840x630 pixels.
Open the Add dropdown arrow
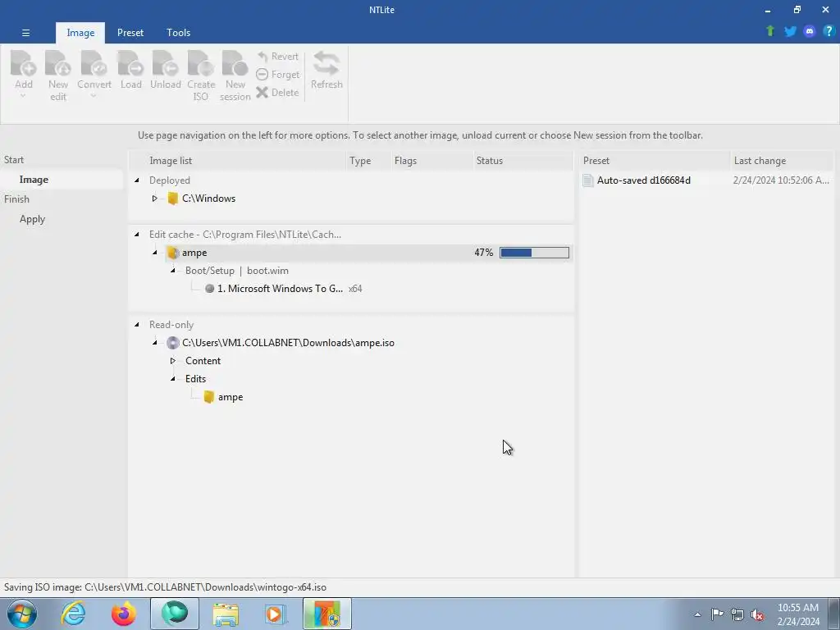click(x=23, y=96)
